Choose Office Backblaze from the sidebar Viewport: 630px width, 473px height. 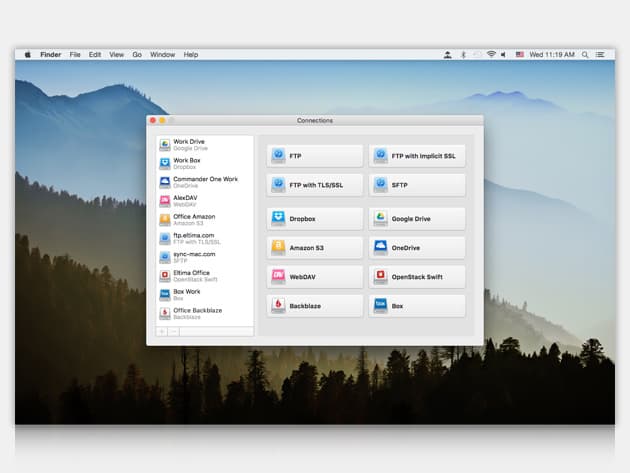(x=197, y=313)
